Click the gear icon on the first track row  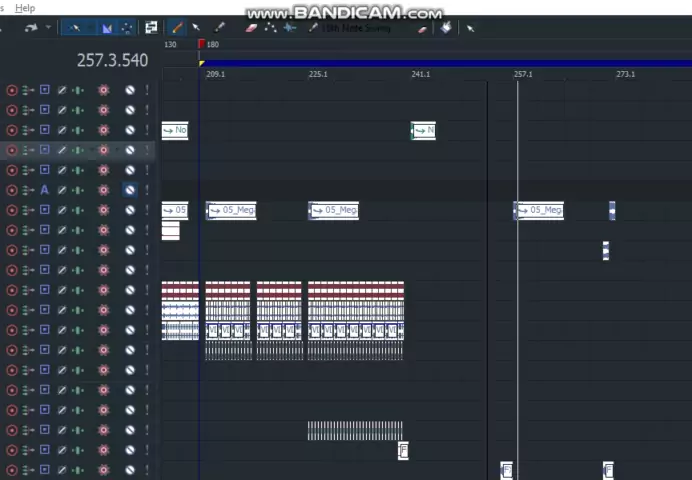tap(103, 90)
